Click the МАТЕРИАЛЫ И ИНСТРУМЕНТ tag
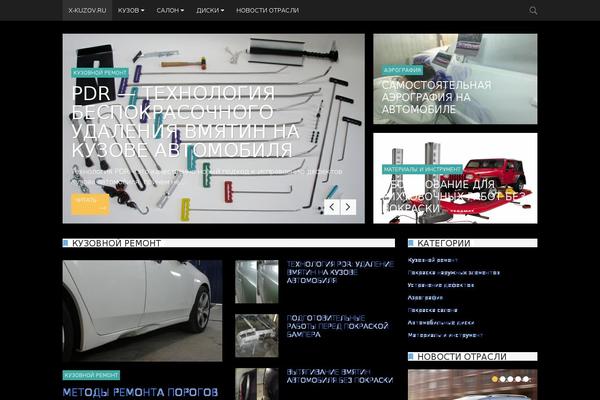The image size is (600, 400). tap(422, 169)
